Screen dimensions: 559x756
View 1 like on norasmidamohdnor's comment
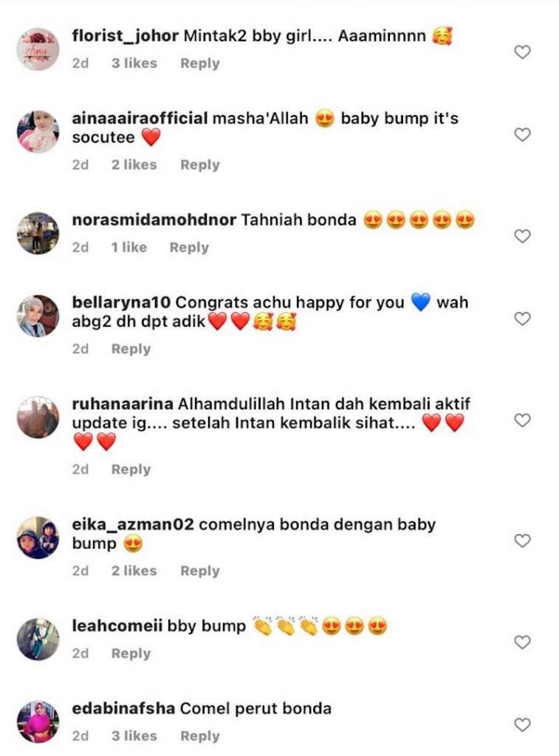[128, 247]
